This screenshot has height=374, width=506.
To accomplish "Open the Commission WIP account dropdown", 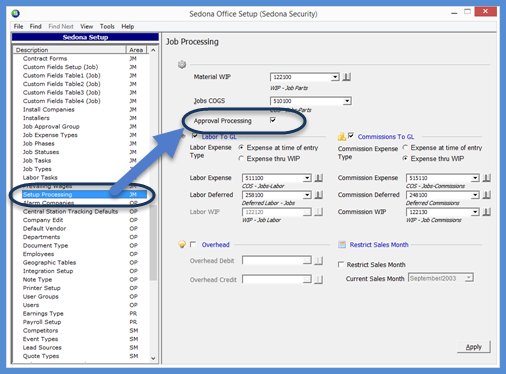I will click(x=475, y=212).
